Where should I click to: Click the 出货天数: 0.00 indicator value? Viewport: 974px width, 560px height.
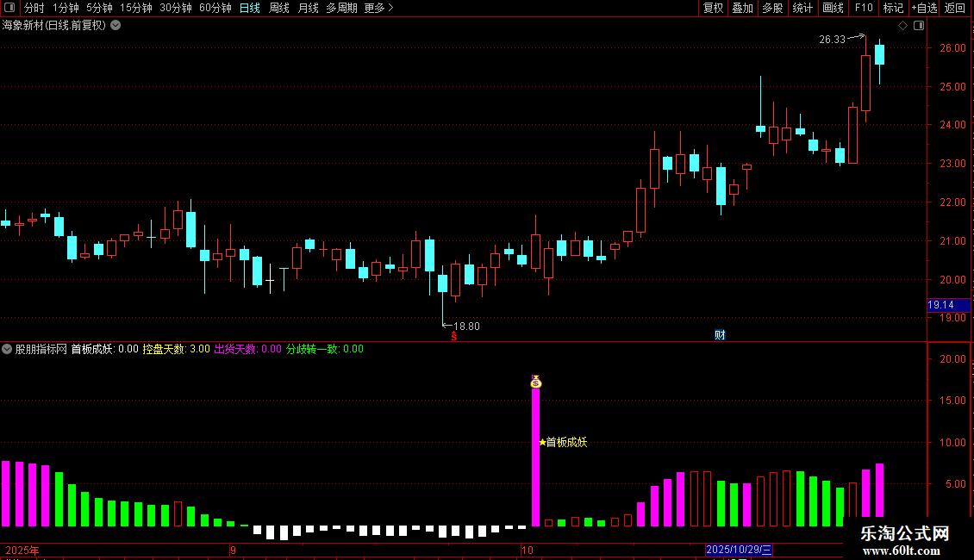pos(248,349)
